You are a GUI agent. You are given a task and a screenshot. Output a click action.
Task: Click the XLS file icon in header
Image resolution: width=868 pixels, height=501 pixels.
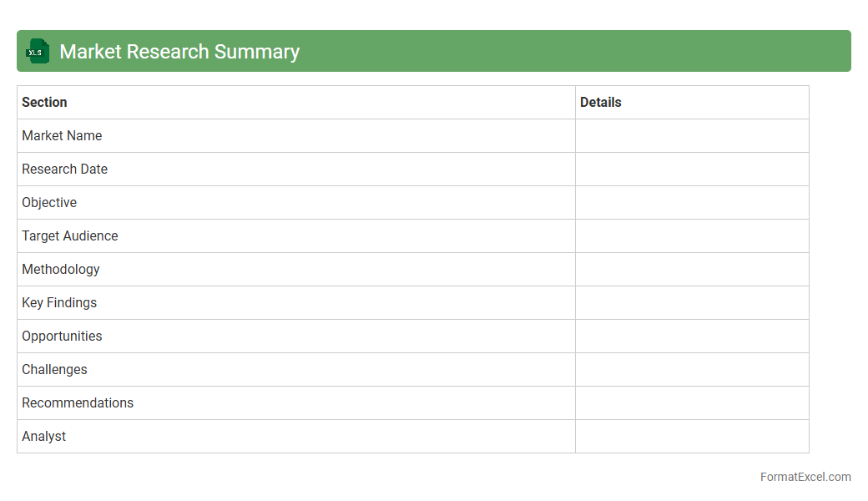[38, 51]
